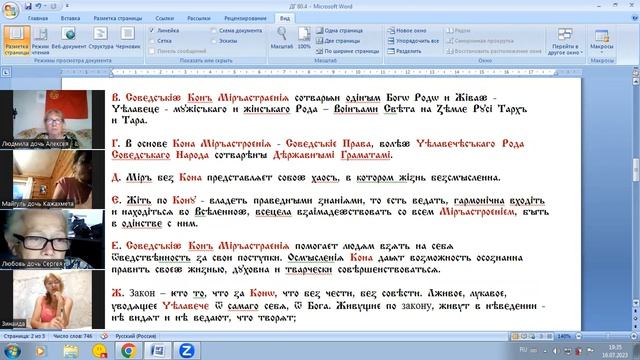Toggle ruler button above scrollbar
The width and height of the screenshot is (640, 360).
636,73
